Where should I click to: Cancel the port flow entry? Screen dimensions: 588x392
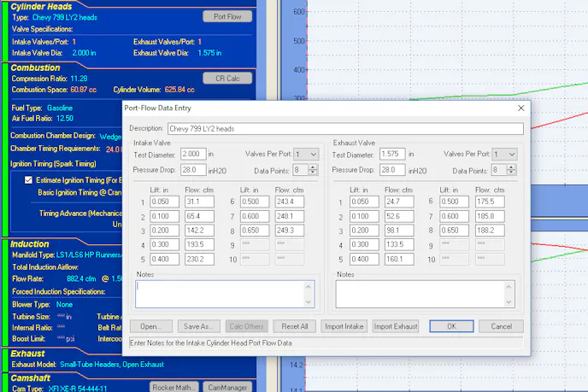(501, 326)
